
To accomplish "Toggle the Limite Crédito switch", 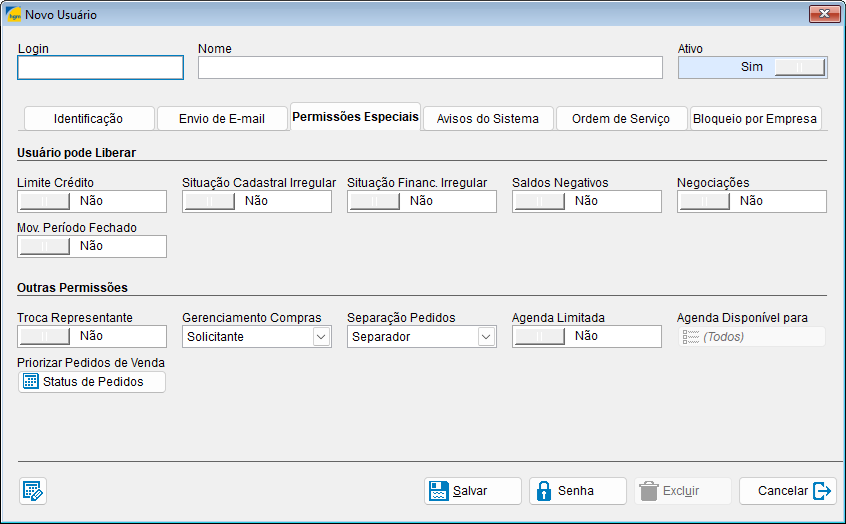I will [x=45, y=201].
